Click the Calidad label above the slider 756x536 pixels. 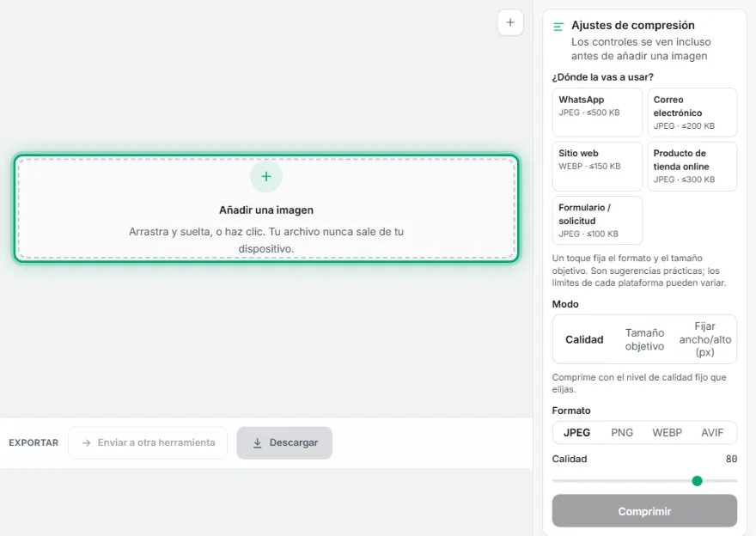tap(570, 459)
